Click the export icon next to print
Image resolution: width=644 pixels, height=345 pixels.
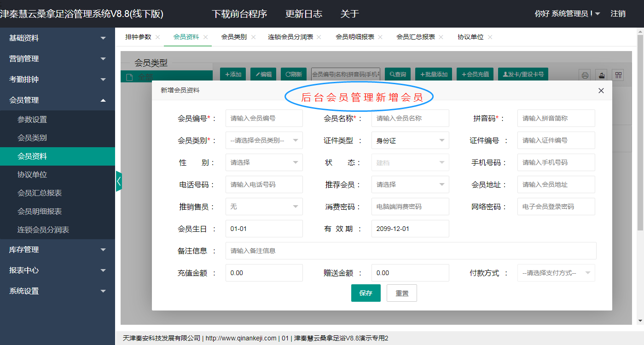601,75
